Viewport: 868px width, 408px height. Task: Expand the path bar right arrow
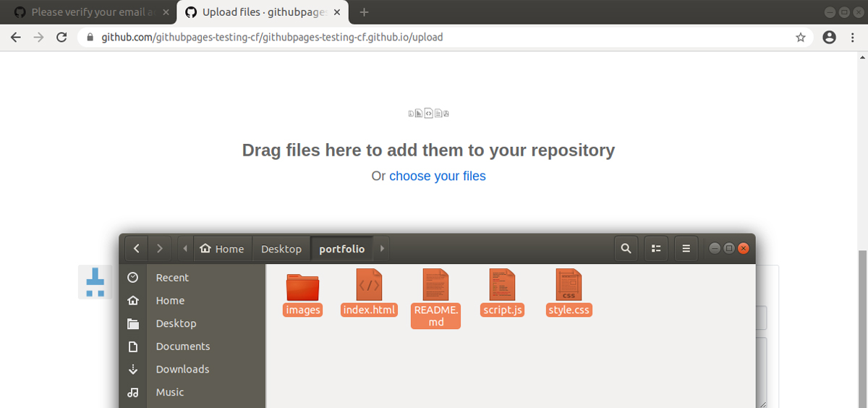point(382,249)
